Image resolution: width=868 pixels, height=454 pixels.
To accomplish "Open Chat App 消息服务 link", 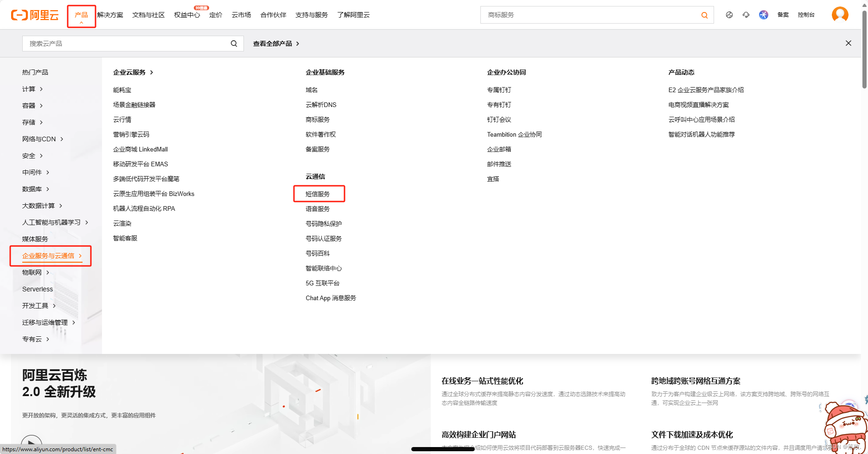I will click(x=331, y=298).
